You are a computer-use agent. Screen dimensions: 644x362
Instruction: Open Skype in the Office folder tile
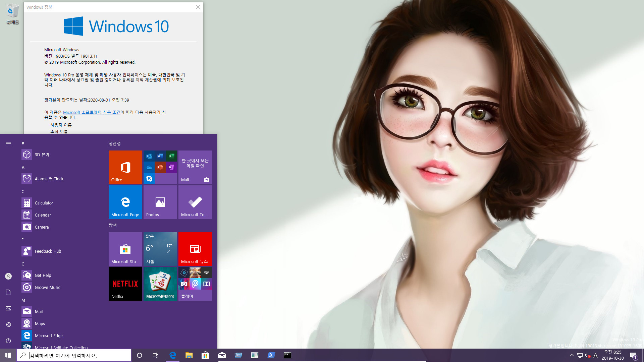click(x=149, y=179)
